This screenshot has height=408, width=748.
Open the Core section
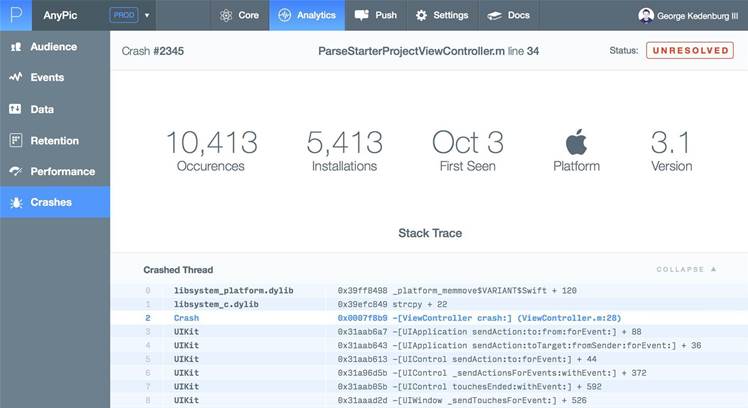coord(239,15)
